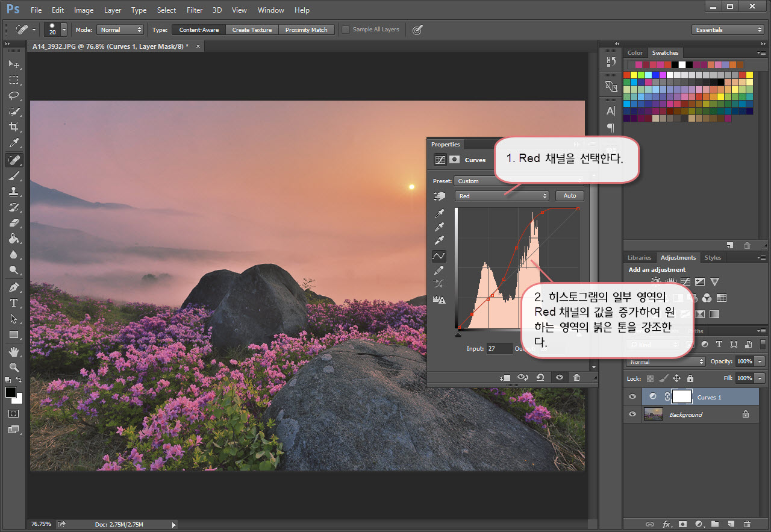This screenshot has height=532, width=771.
Task: Open the brush size picker dropdown
Action: 64,30
